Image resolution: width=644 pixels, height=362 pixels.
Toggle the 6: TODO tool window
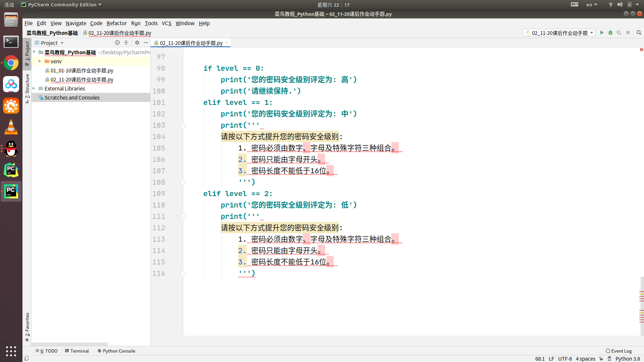click(46, 351)
